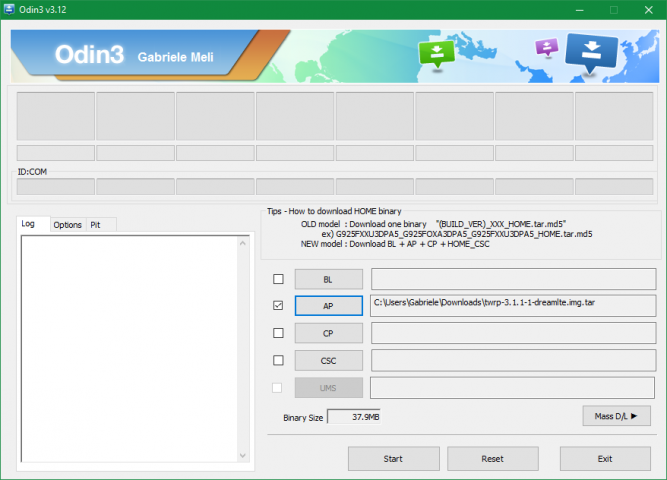Screen dimensions: 667x480
Task: Open the Options tab
Action: [68, 225]
